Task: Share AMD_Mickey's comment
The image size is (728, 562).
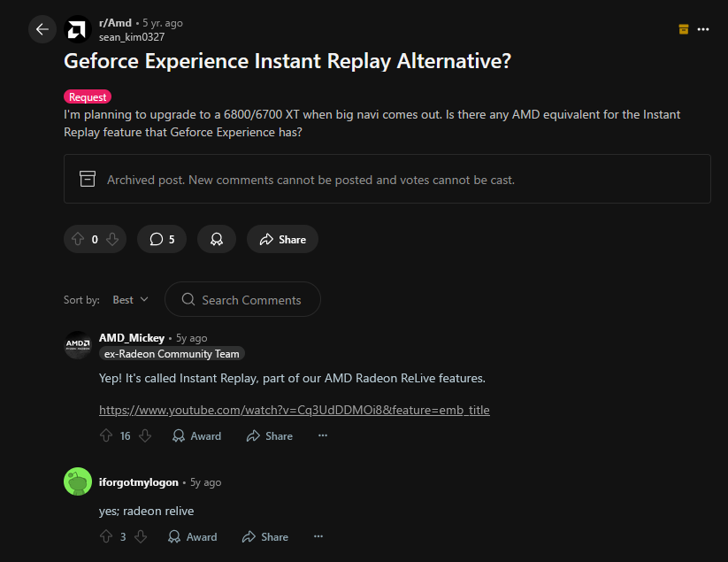Action: tap(269, 435)
